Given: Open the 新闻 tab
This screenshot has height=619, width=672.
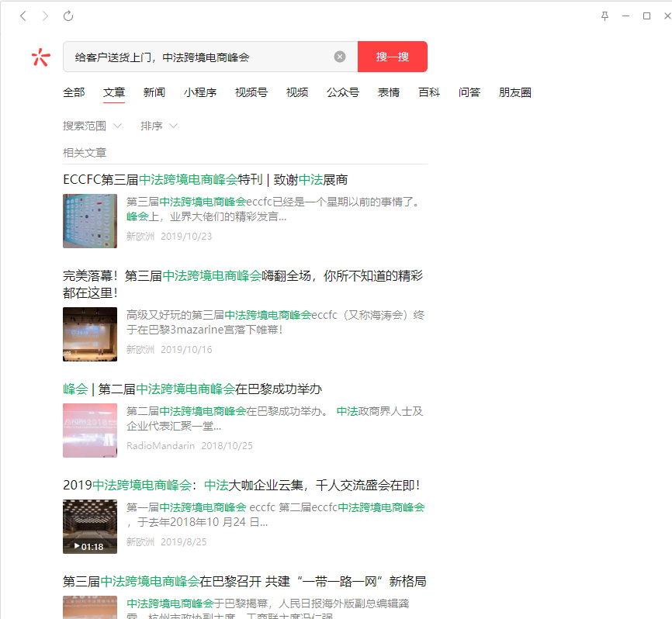Looking at the screenshot, I should pos(154,92).
